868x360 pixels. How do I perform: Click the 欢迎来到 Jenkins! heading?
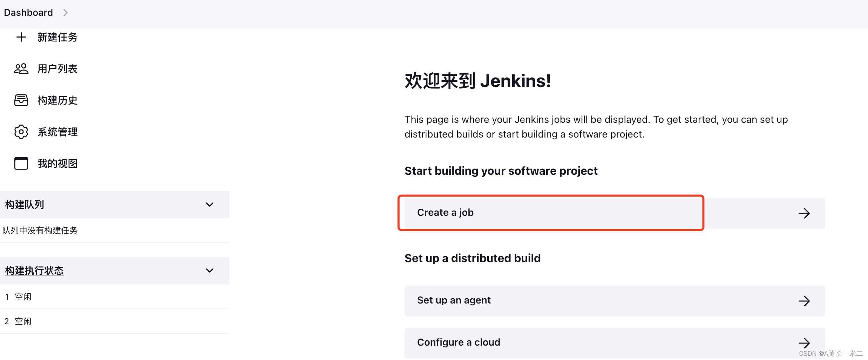[478, 81]
